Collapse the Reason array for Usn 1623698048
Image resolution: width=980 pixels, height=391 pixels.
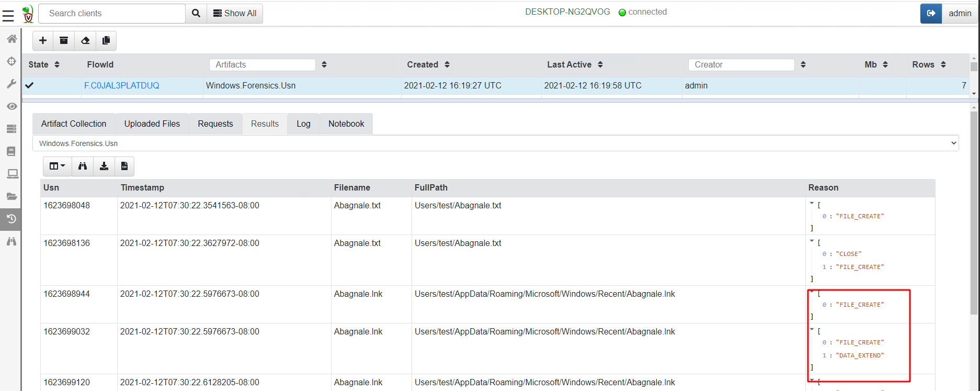(812, 203)
